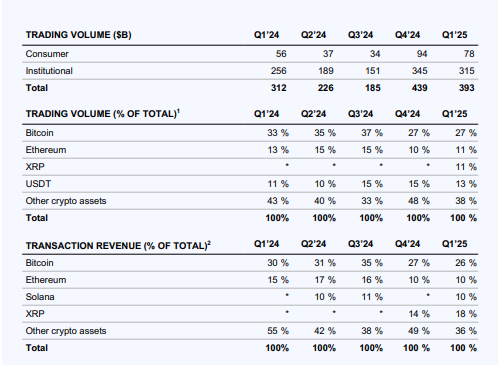Click the TRADING VOLUME (% OF TOTAL) heading
Viewport: 498px width, 365px height.
pos(101,114)
